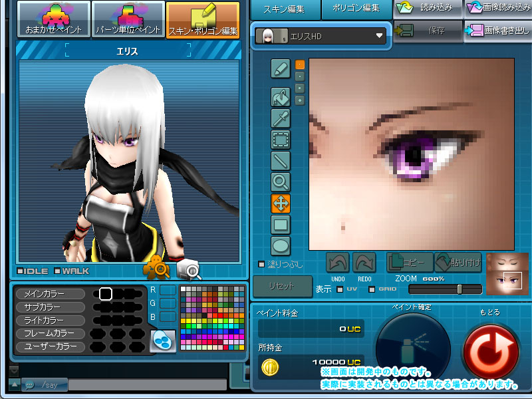Toggle the 塗りつぶし fill checkbox

(261, 264)
